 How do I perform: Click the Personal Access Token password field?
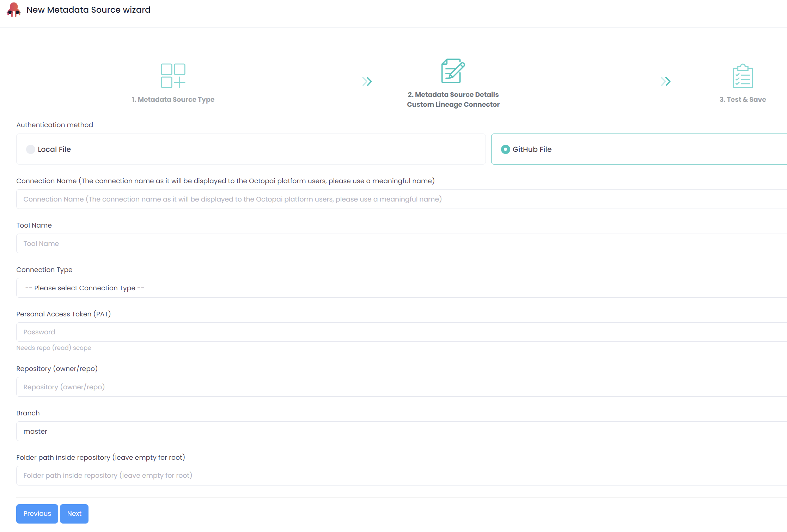402,332
